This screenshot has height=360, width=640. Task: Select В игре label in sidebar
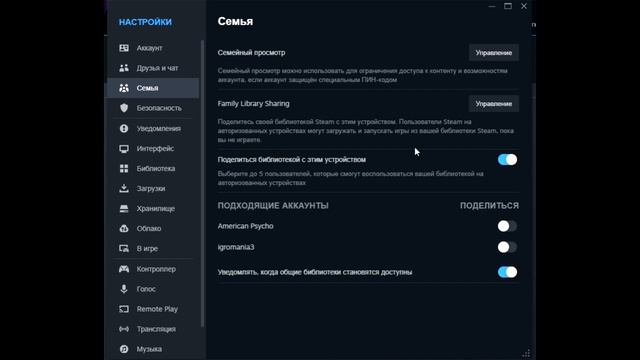pyautogui.click(x=147, y=248)
